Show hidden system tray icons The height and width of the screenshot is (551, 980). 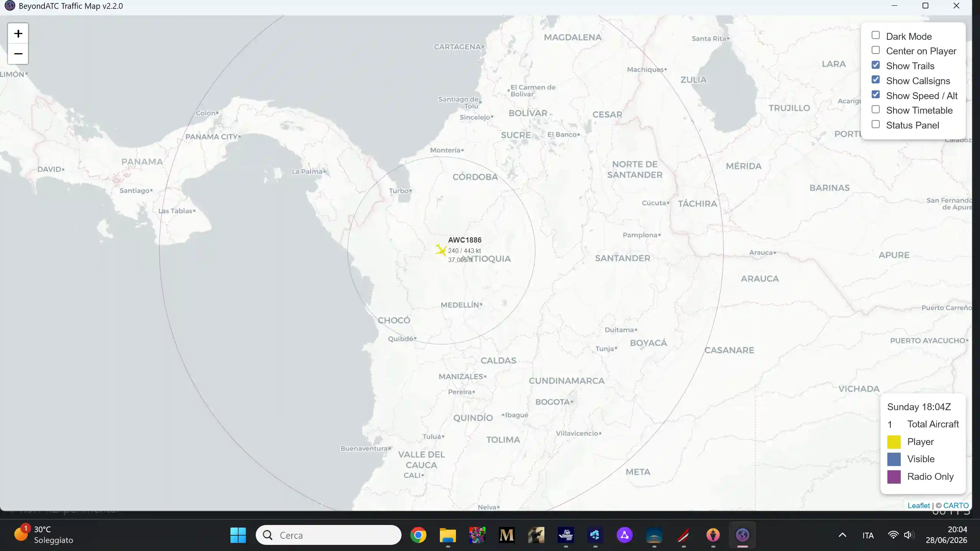842,535
